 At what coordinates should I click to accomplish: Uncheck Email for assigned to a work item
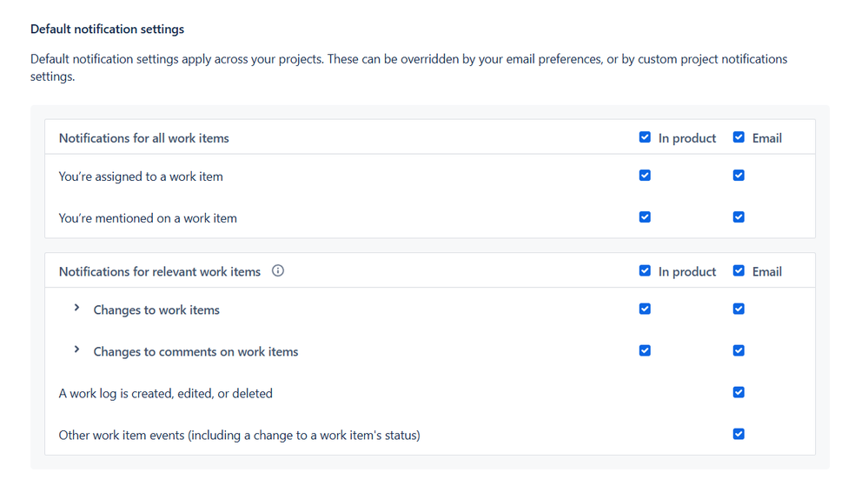click(x=739, y=176)
